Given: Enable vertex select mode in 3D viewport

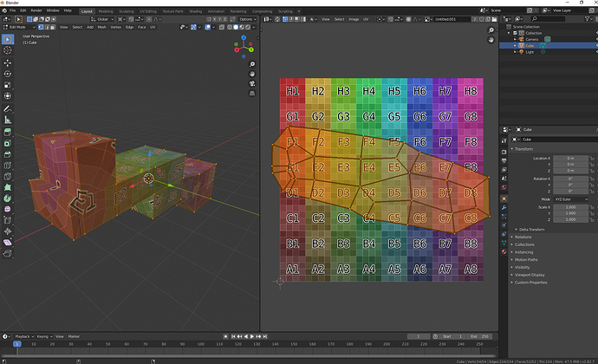Looking at the screenshot, I should pos(41,27).
